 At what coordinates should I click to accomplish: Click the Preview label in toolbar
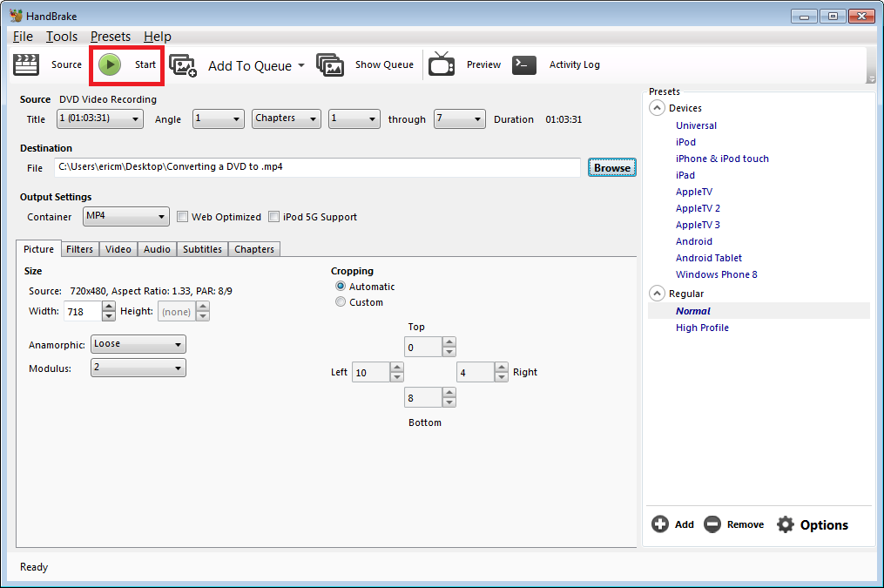click(483, 64)
